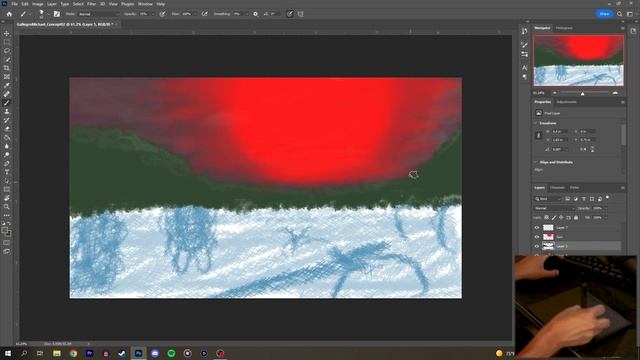The width and height of the screenshot is (640, 360).
Task: Open the collapsed History panel icon
Action: (524, 31)
